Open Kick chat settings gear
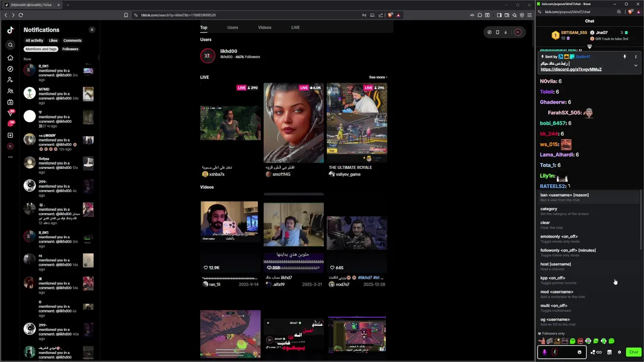This screenshot has height=362, width=644. (619, 352)
